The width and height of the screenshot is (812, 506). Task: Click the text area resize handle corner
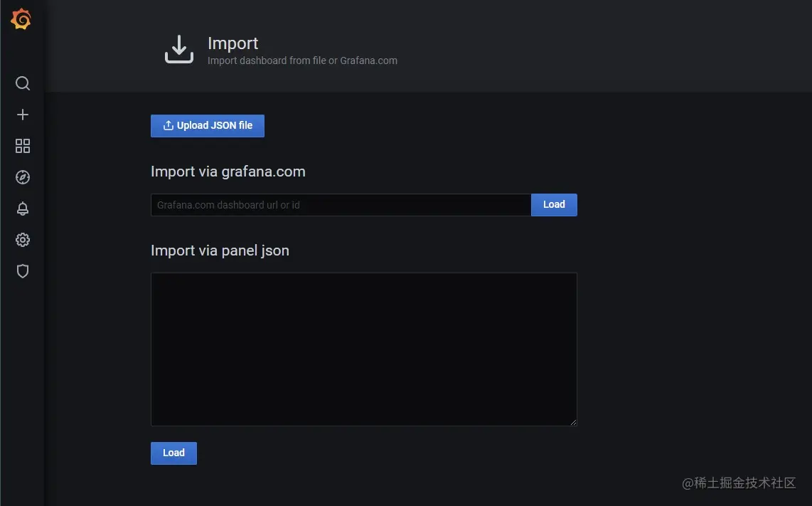573,422
